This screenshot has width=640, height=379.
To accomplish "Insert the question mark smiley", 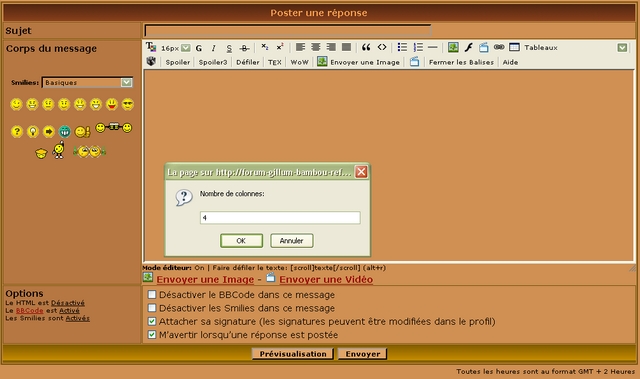I will point(16,131).
